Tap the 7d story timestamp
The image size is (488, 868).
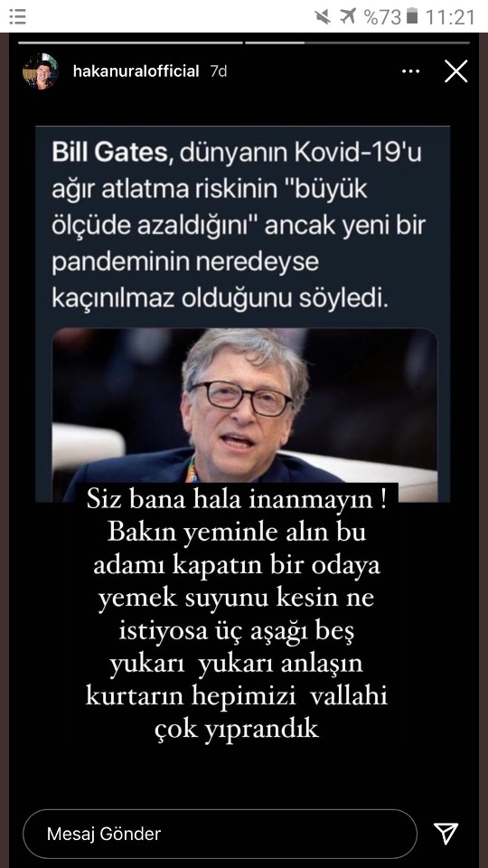tap(219, 71)
